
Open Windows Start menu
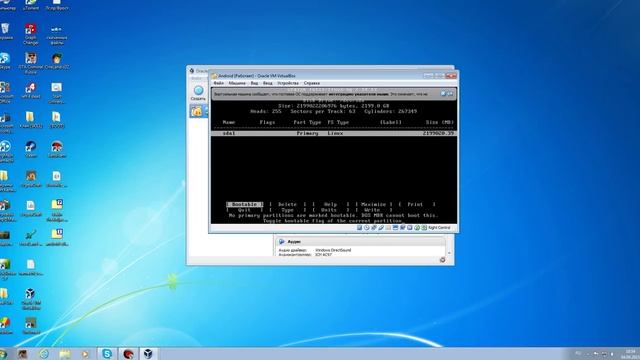(3, 353)
